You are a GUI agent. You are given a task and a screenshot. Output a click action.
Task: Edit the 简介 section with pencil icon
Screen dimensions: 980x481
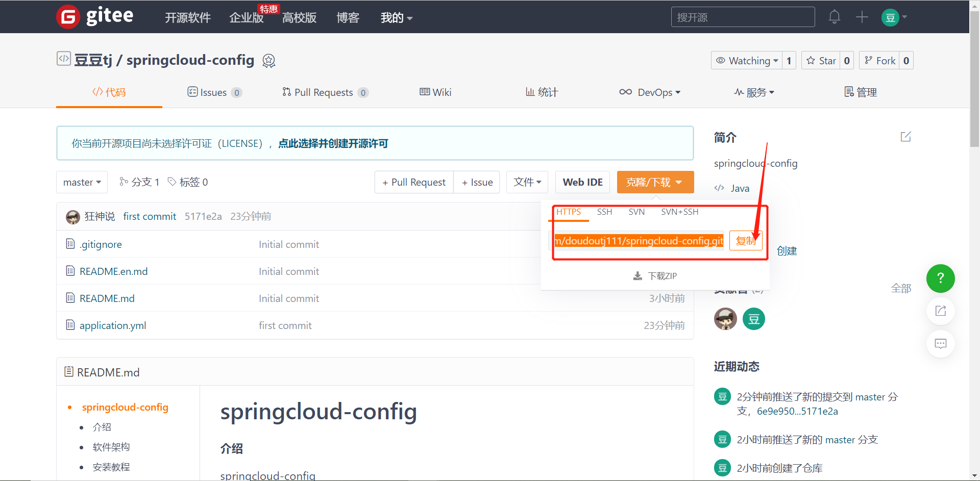(906, 137)
